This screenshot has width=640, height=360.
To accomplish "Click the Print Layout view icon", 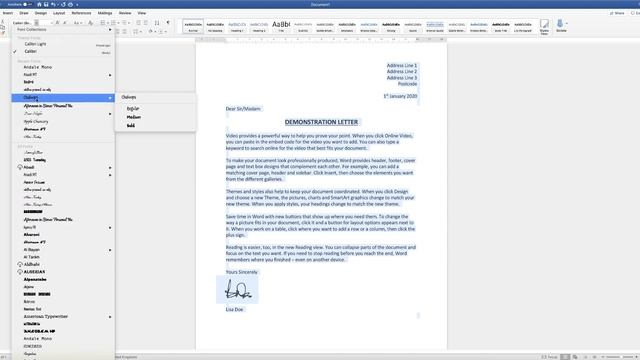I will coord(565,357).
